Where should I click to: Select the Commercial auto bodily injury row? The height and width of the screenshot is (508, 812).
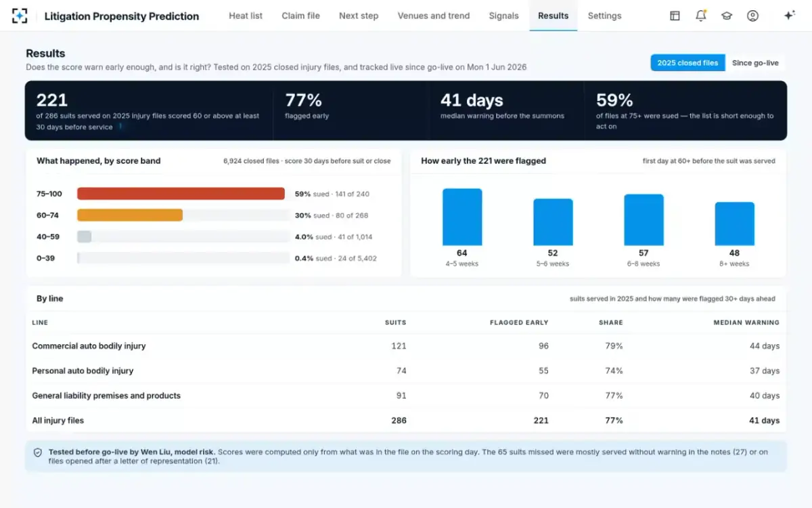[x=406, y=346]
